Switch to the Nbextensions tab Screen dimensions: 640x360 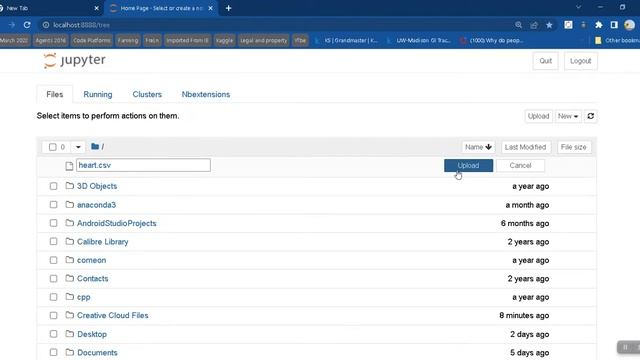pyautogui.click(x=206, y=94)
